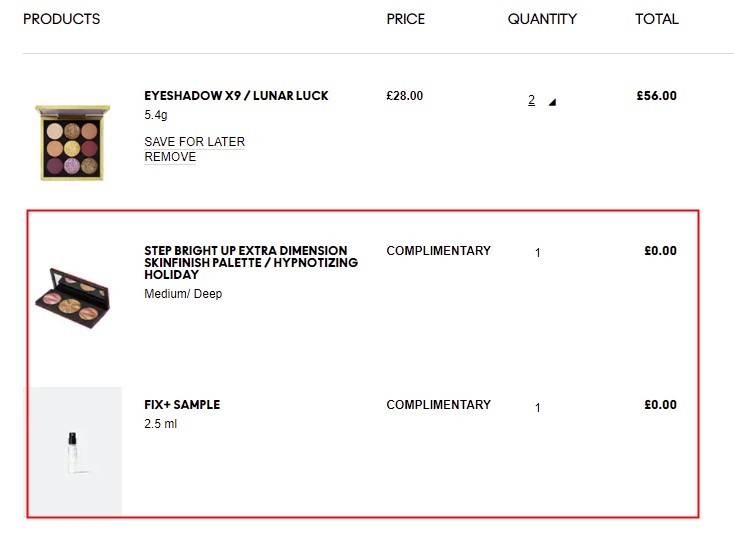This screenshot has height=541, width=734.
Task: Click the Products column header
Action: pyautogui.click(x=61, y=19)
